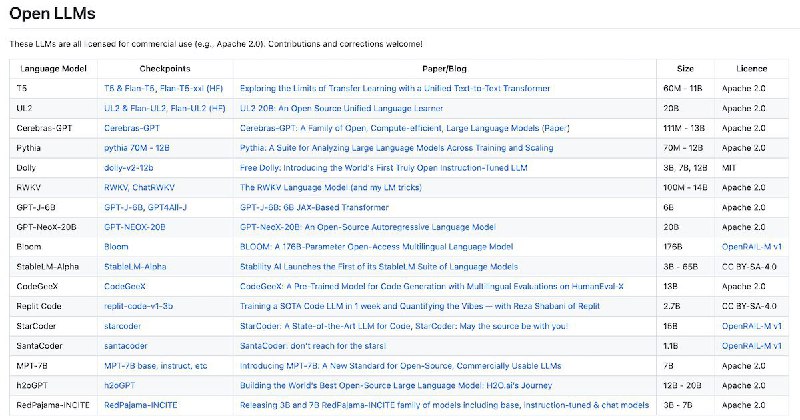Viewport: 800px width, 420px height.
Task: Select the 60M - 11B size cell
Action: (x=683, y=88)
